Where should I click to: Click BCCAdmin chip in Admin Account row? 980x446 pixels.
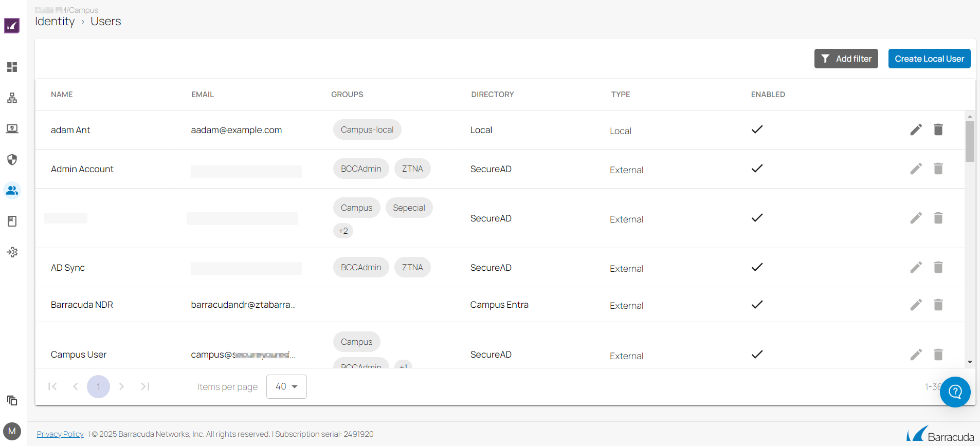(361, 169)
